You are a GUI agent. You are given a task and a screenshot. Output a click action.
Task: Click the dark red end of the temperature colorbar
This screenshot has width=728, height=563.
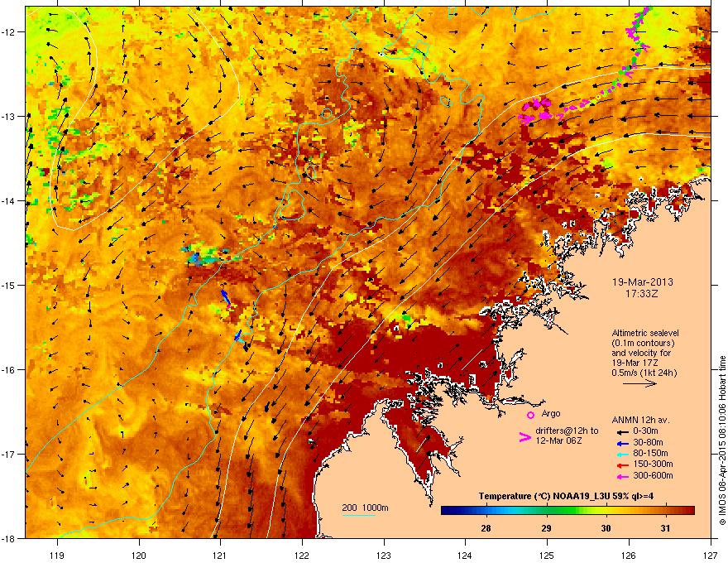(691, 510)
